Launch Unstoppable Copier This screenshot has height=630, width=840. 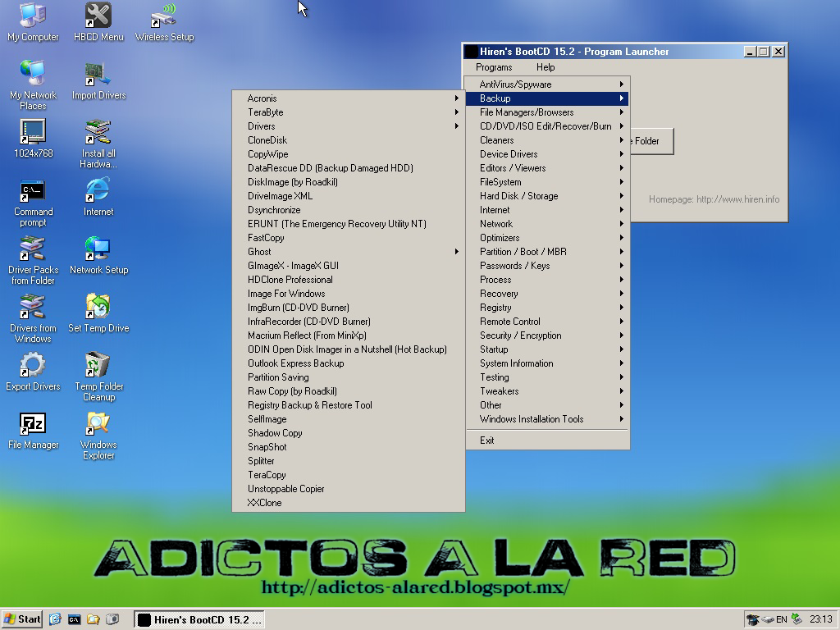[x=348, y=489]
